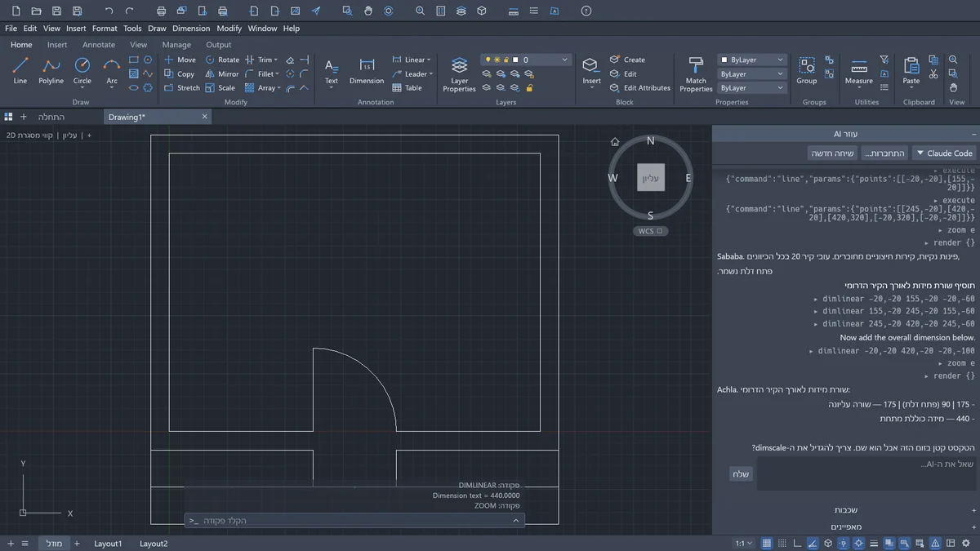Pick the Circle tool
Viewport: 980px width, 551px height.
[x=82, y=70]
